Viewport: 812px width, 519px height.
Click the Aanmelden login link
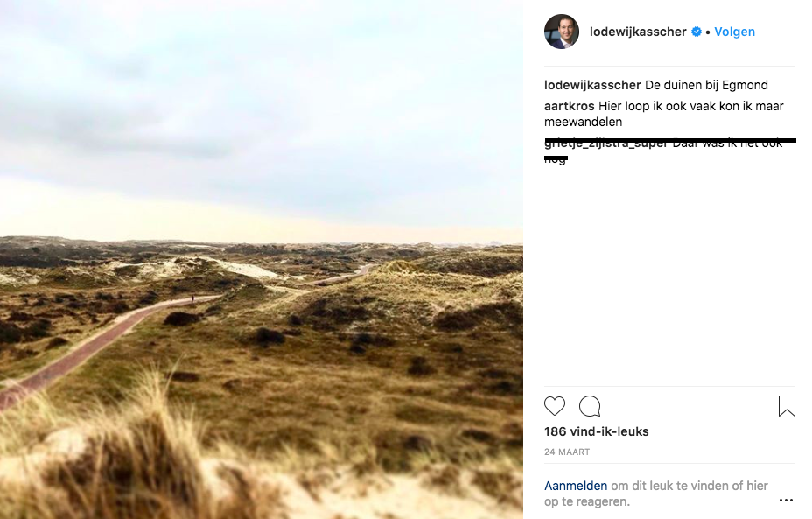576,486
